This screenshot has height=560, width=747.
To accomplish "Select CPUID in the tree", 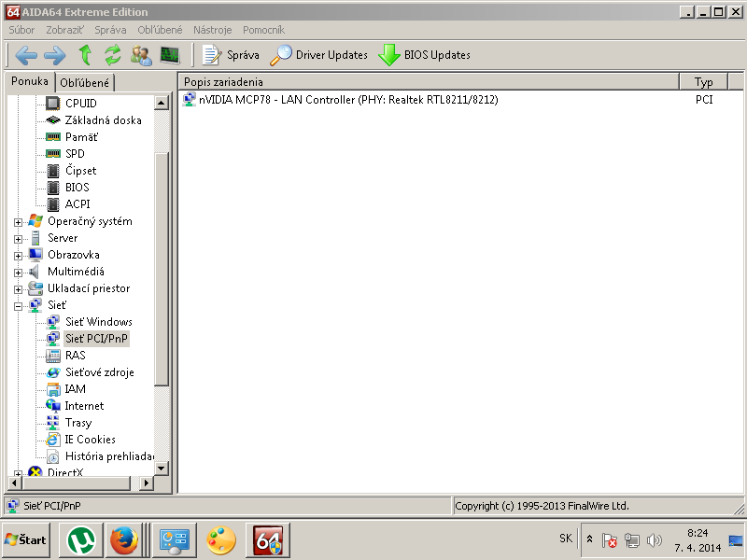I will (x=81, y=104).
